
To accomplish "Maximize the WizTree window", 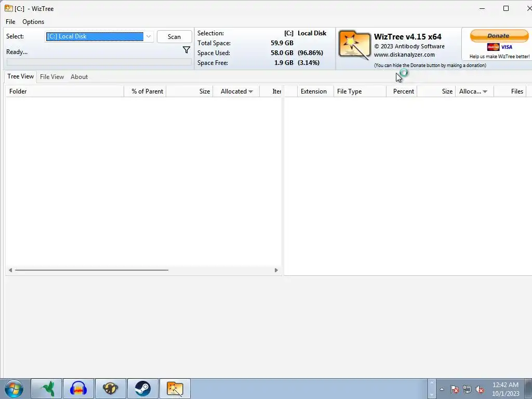I will pos(506,8).
